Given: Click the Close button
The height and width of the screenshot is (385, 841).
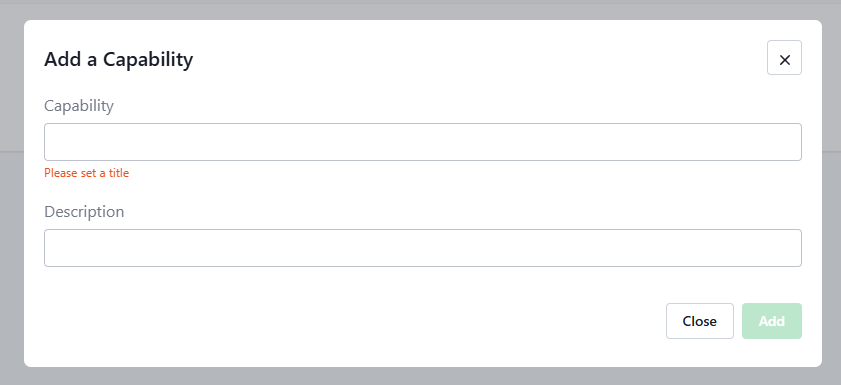Looking at the screenshot, I should pos(699,321).
